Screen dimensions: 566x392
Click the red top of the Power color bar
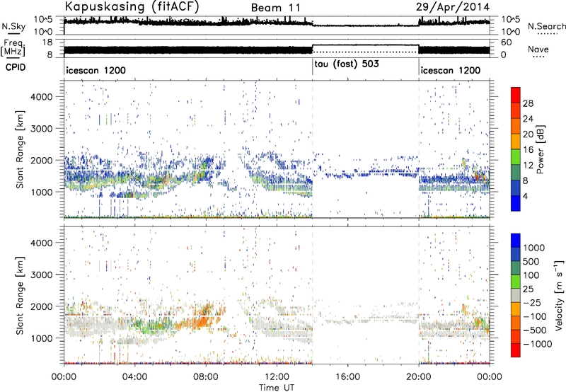(x=516, y=95)
